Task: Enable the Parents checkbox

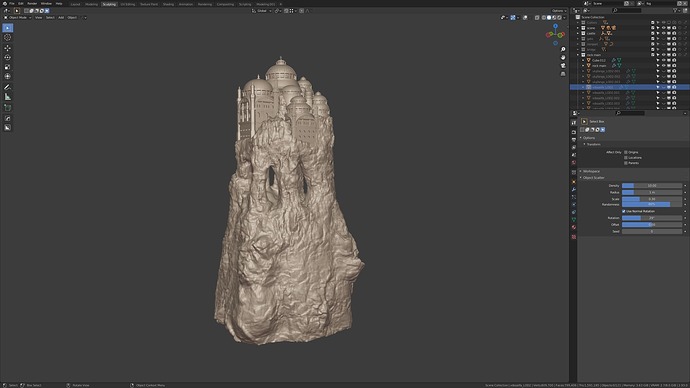Action: pos(626,163)
